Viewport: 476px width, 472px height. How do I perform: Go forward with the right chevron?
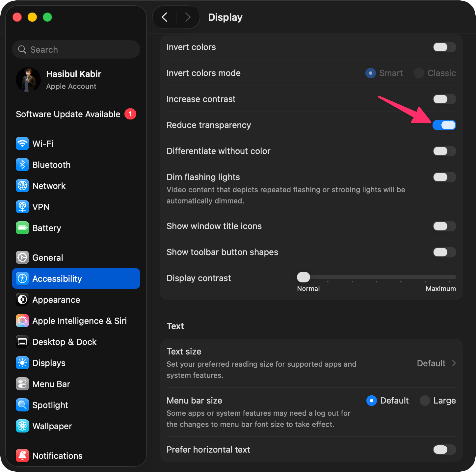[188, 17]
